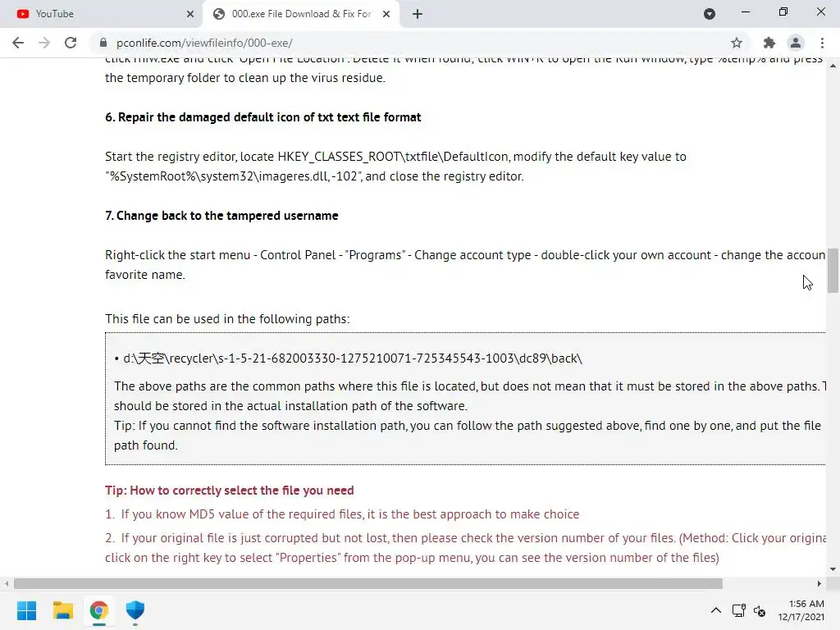This screenshot has width=840, height=630.
Task: Open tab search dropdown arrow
Action: point(710,14)
